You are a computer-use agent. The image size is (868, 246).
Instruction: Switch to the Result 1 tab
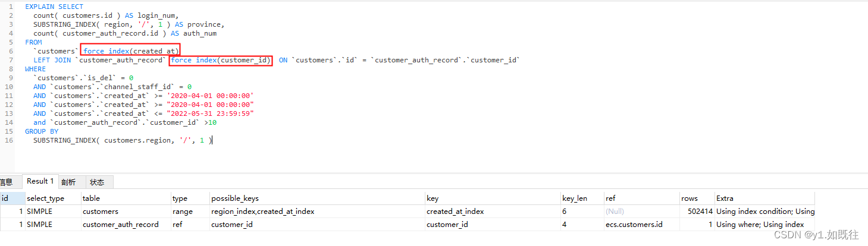(x=40, y=181)
